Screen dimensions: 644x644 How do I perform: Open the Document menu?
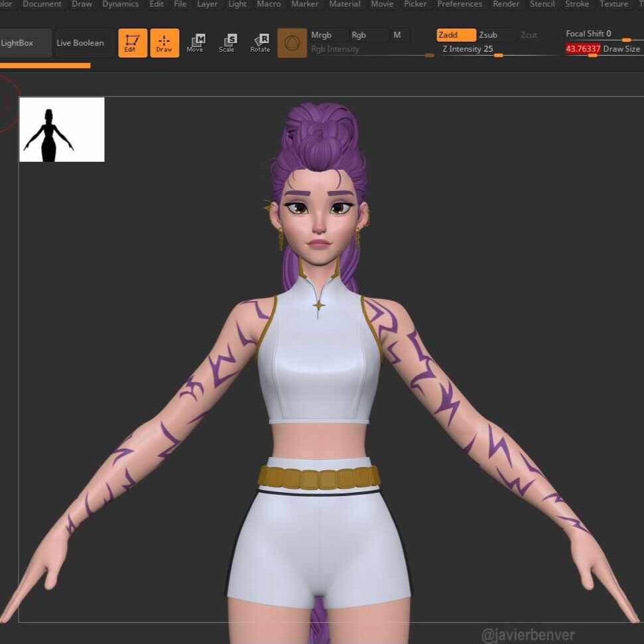pyautogui.click(x=42, y=4)
